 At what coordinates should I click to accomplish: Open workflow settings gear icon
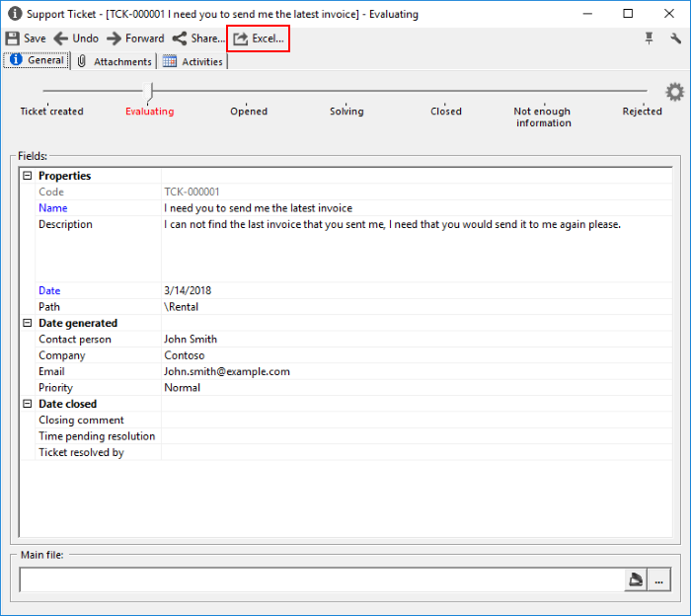674,92
